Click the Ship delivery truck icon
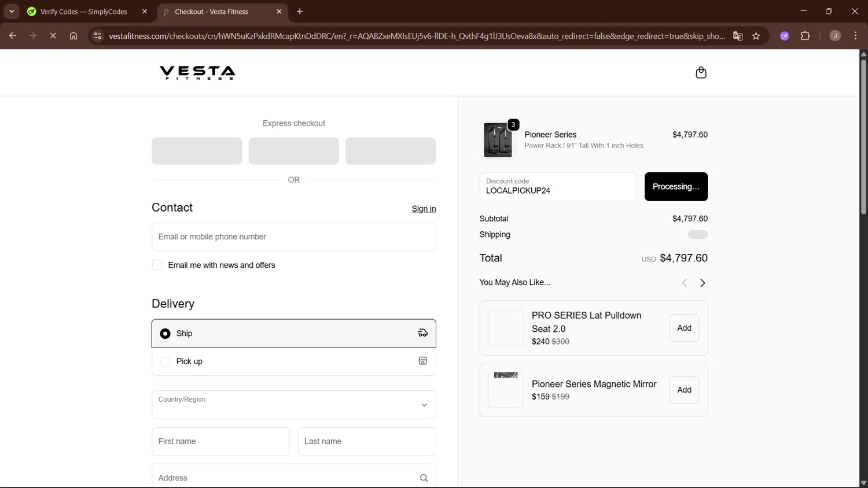 (x=423, y=333)
